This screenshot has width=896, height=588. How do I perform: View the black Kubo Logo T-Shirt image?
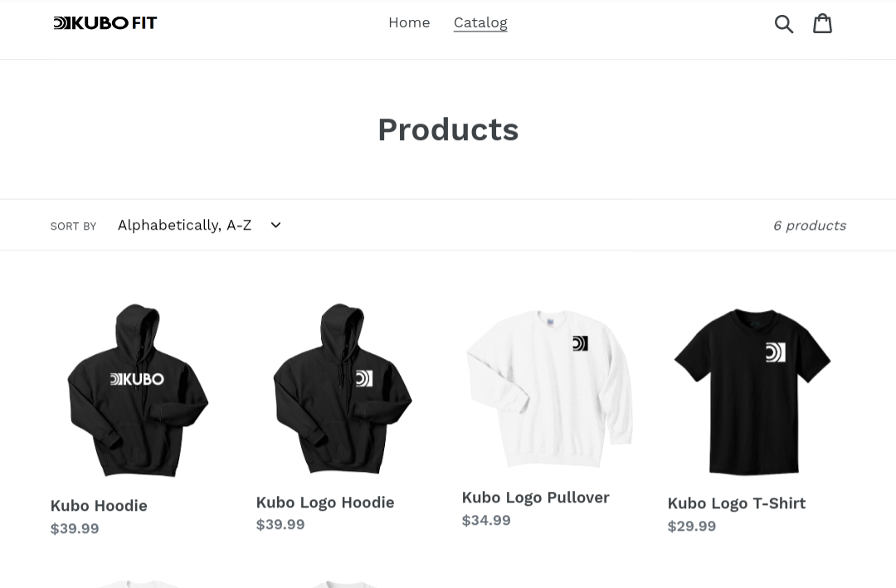click(x=753, y=391)
